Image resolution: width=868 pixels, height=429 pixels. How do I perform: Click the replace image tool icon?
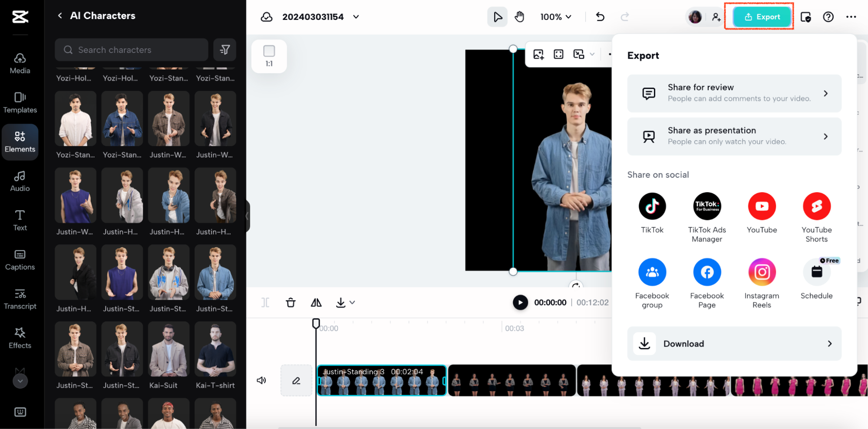(538, 54)
